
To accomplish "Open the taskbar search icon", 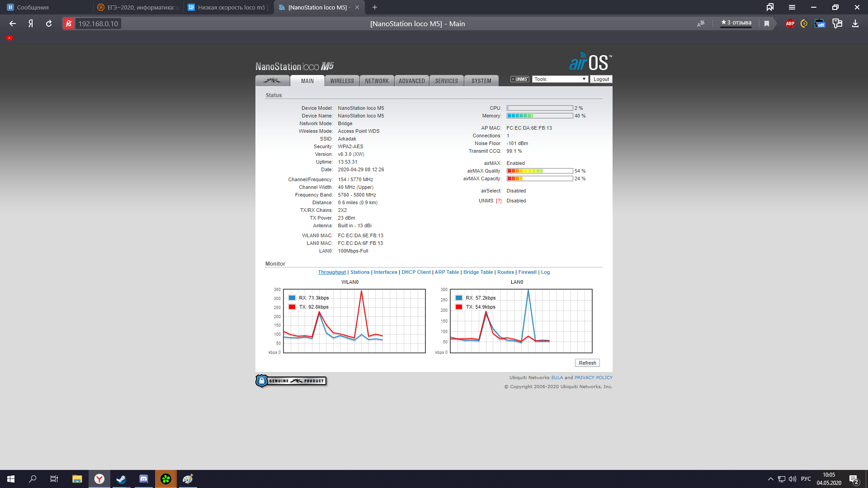I will pyautogui.click(x=33, y=479).
